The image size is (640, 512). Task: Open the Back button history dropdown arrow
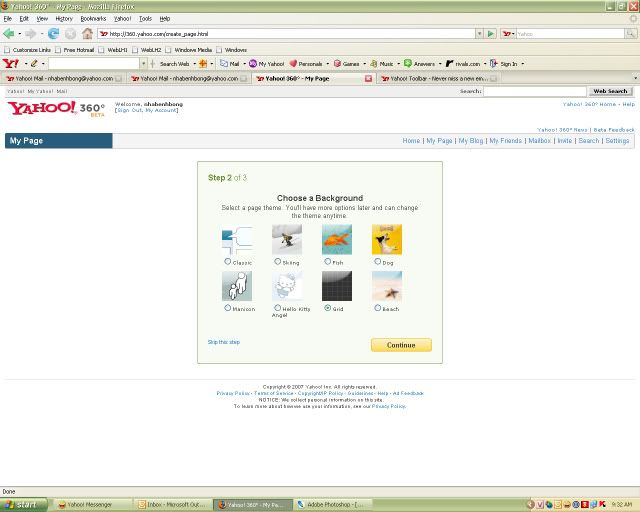coord(19,34)
